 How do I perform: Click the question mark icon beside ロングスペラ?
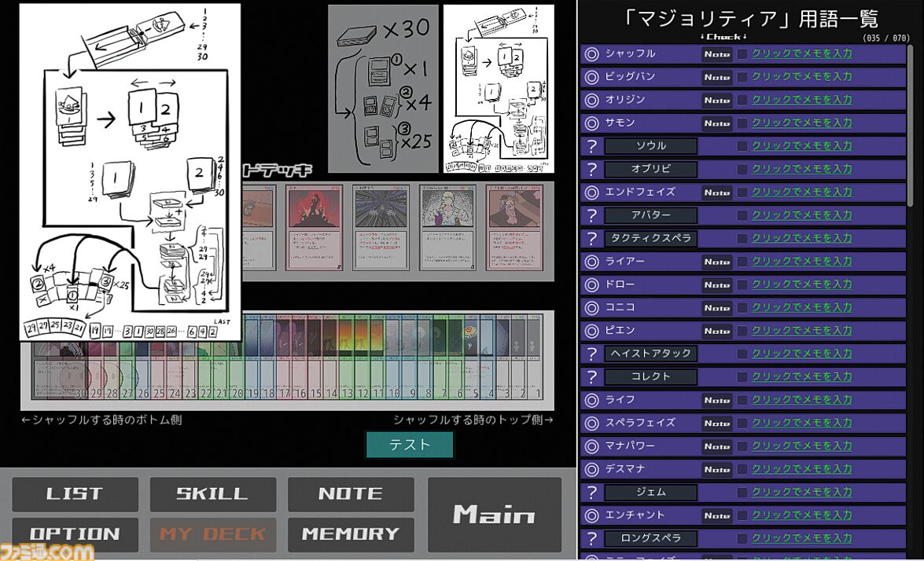[x=591, y=539]
